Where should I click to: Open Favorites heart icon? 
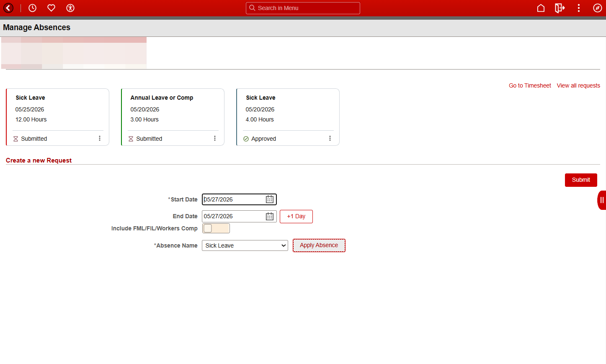pos(51,8)
